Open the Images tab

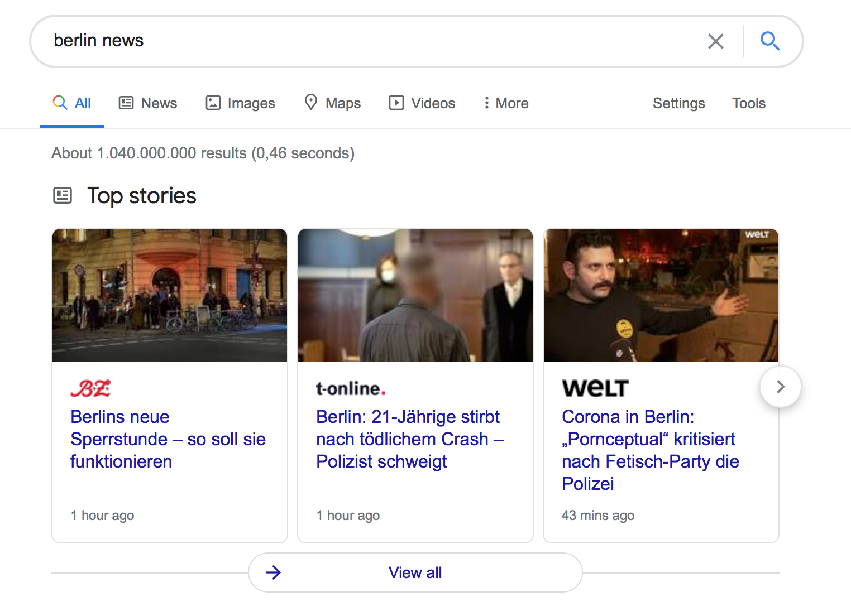[x=241, y=103]
